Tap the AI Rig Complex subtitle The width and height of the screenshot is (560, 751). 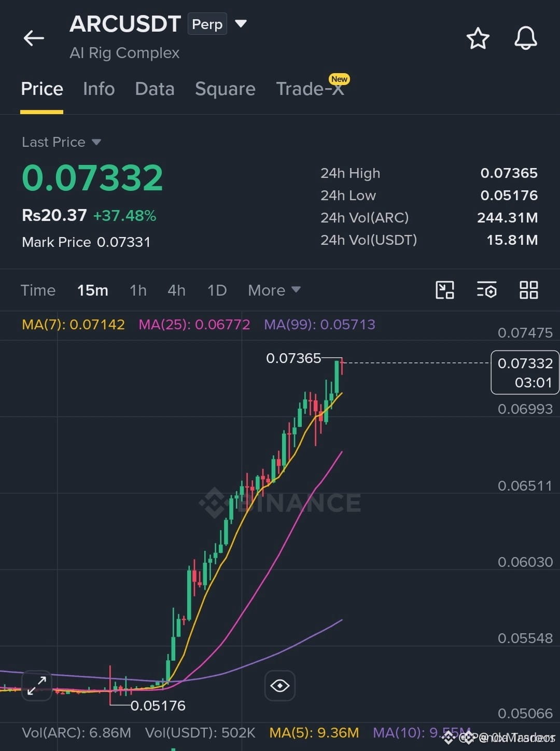point(124,53)
